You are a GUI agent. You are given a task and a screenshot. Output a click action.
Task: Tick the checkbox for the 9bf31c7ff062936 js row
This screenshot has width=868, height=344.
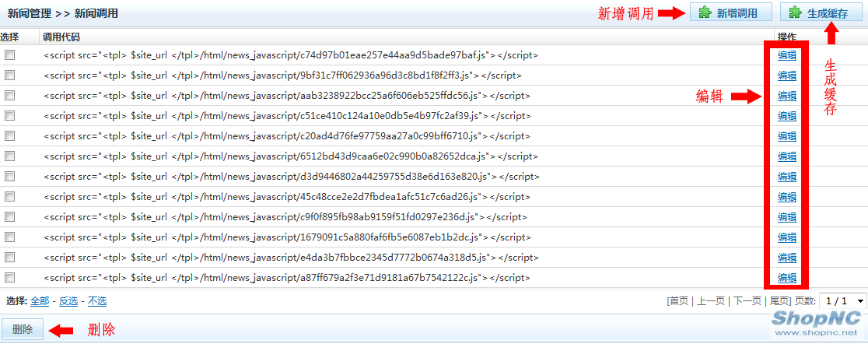10,75
